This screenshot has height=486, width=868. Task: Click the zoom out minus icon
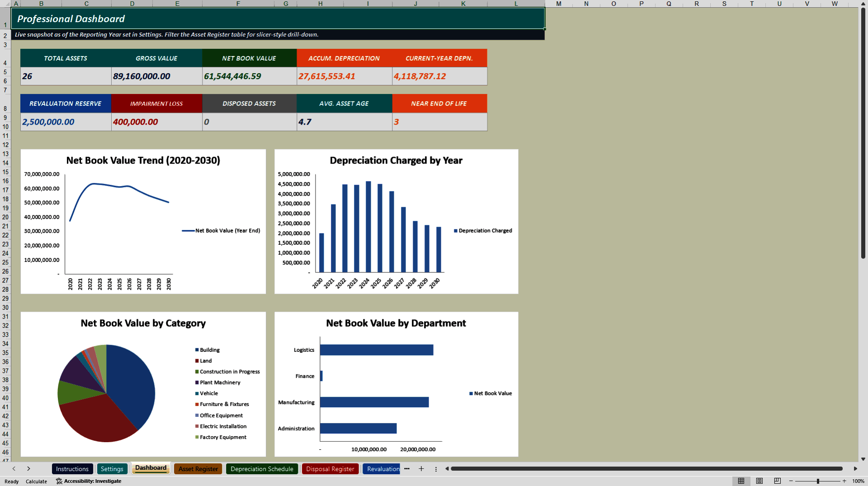(791, 481)
